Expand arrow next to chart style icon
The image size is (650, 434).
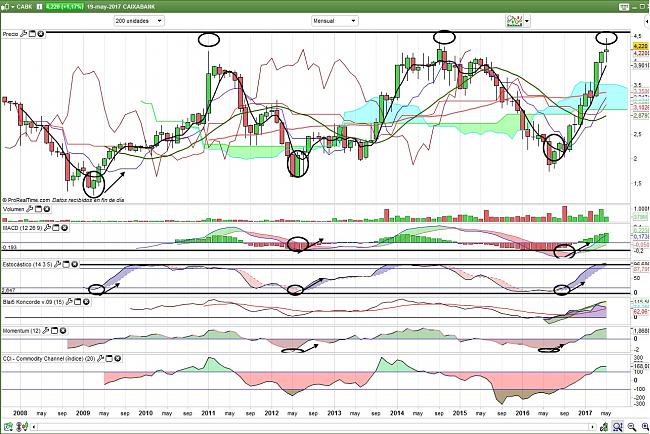click(527, 21)
